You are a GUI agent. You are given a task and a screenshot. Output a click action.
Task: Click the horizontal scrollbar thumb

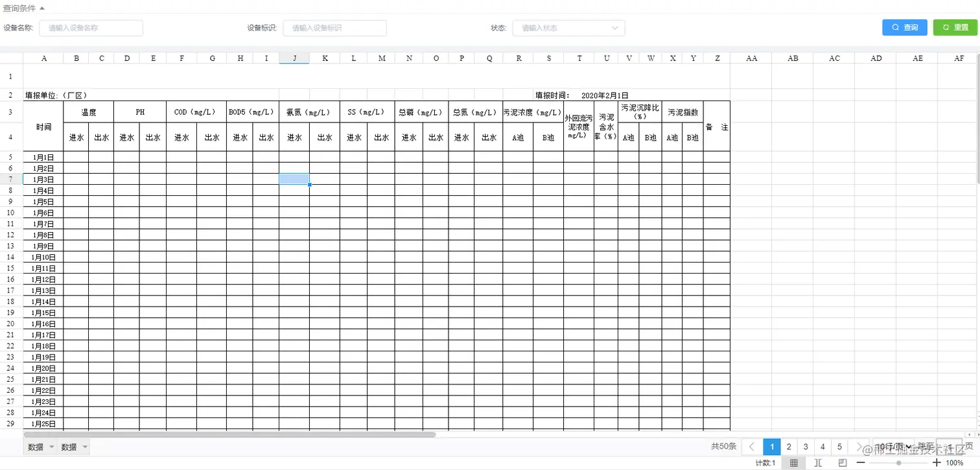[x=229, y=434]
